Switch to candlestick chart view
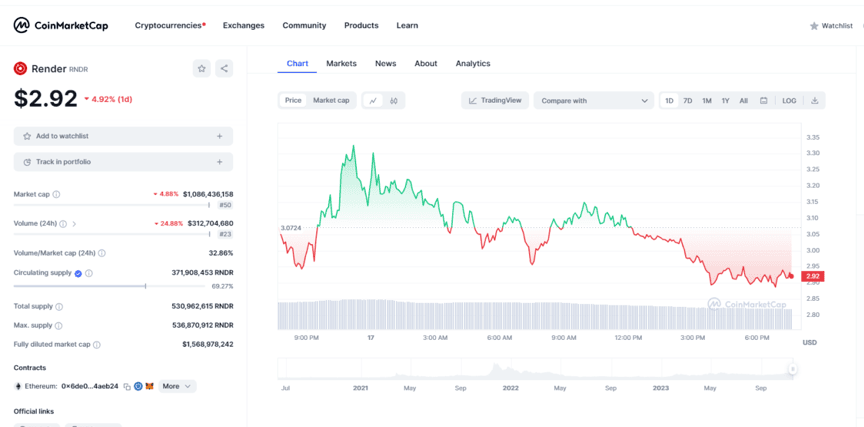Viewport: 864px width, 427px height. [x=394, y=100]
